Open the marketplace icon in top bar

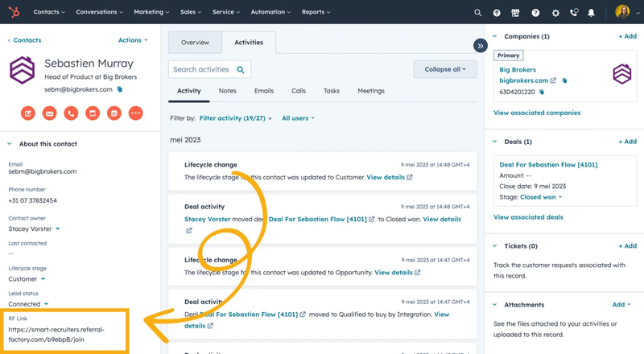point(515,13)
